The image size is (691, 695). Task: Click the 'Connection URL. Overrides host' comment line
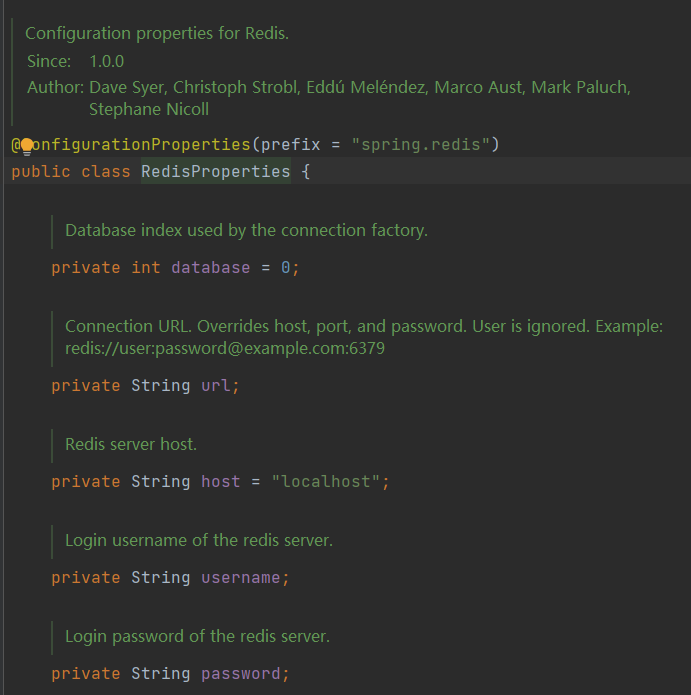coord(364,327)
